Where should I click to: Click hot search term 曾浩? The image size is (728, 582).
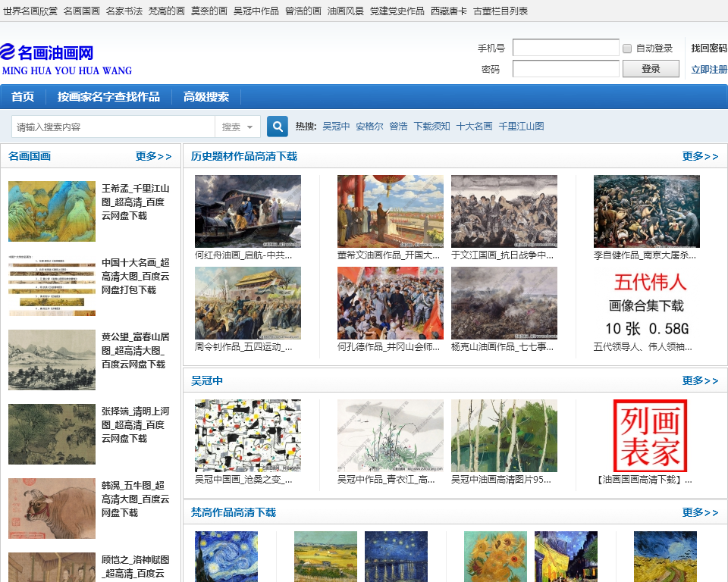(398, 127)
